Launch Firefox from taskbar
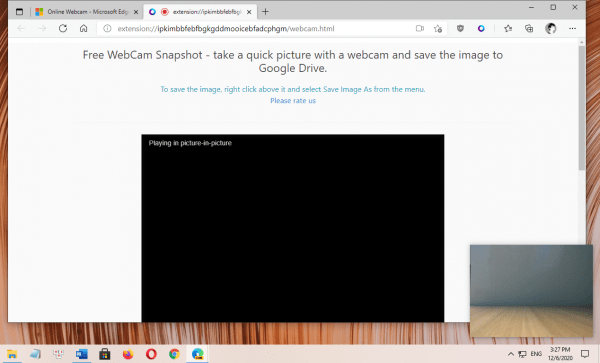Image resolution: width=600 pixels, height=363 pixels. [128, 354]
